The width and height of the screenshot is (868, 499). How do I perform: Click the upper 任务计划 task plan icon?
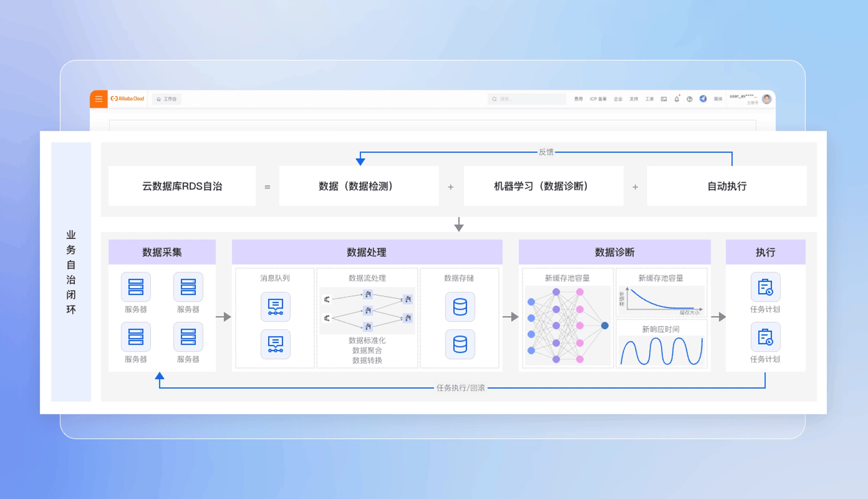click(x=766, y=287)
